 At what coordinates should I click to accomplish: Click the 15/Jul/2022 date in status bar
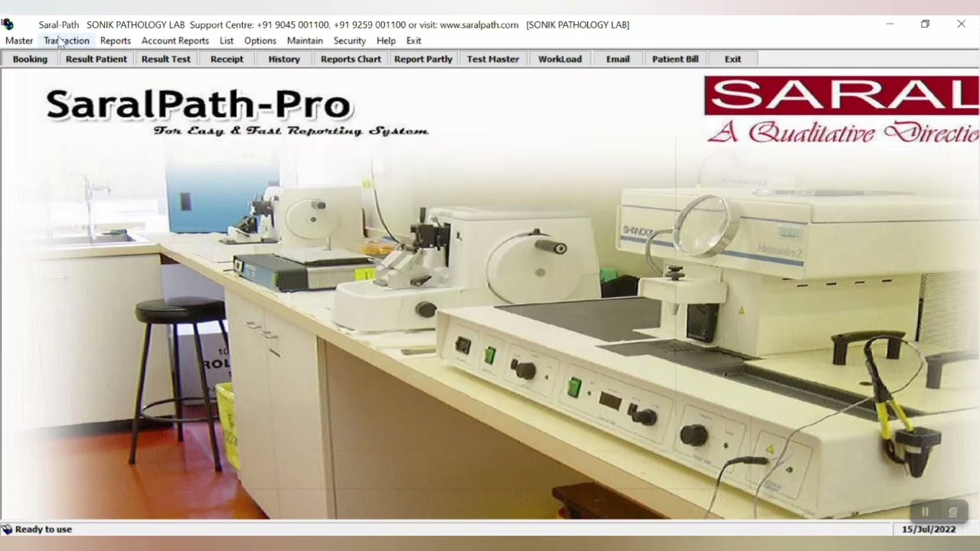pos(929,529)
